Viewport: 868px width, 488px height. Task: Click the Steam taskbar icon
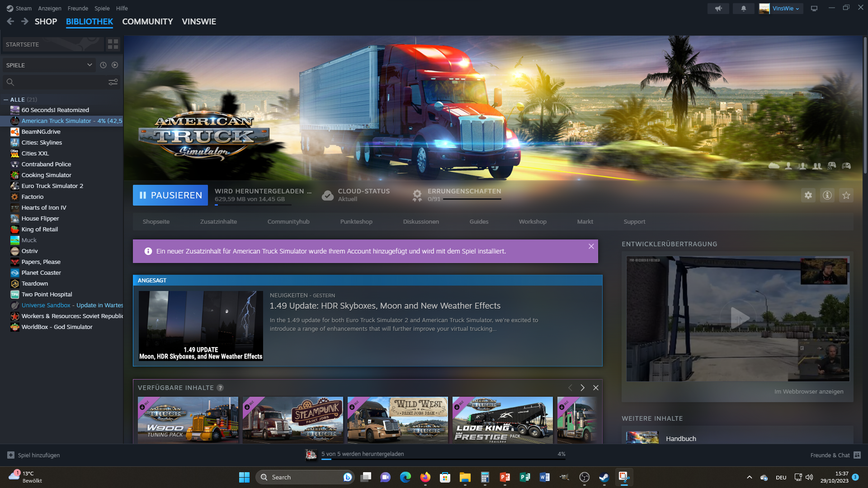point(604,477)
